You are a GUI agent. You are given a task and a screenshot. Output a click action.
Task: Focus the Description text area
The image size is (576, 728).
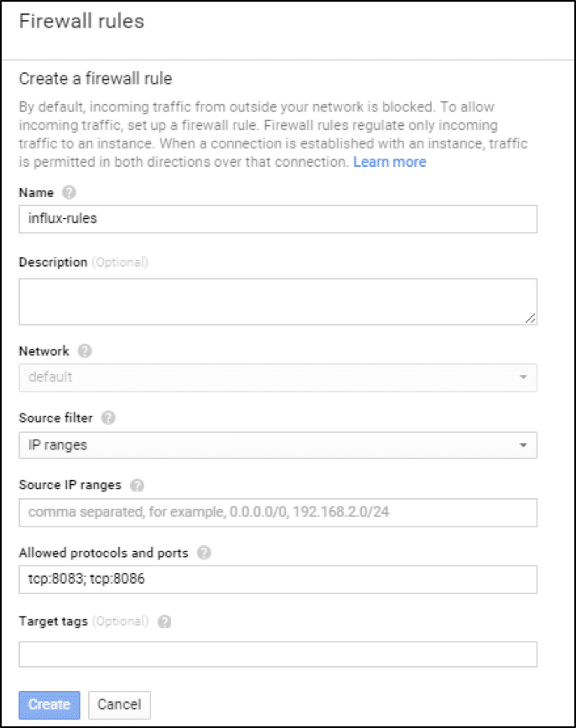(278, 301)
